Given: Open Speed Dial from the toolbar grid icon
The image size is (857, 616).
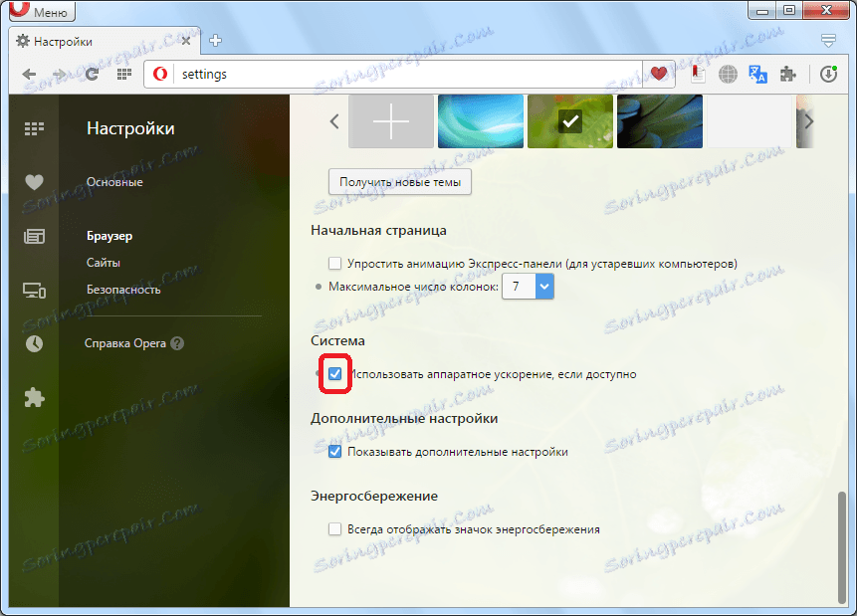Looking at the screenshot, I should [x=124, y=74].
